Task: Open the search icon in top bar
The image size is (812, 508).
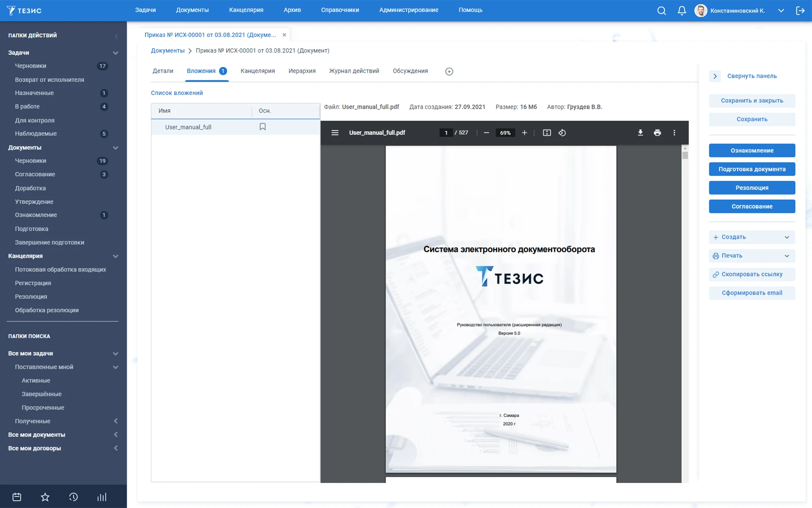Action: (661, 11)
